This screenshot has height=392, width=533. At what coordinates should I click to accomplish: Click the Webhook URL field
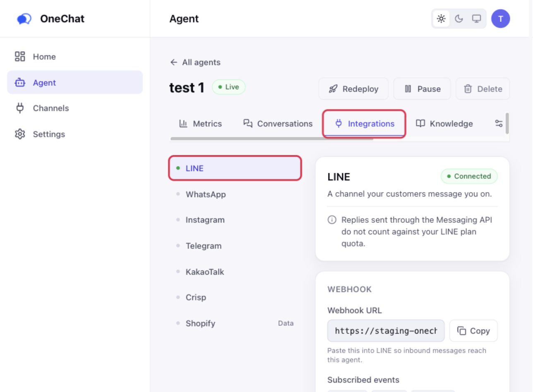(x=386, y=331)
